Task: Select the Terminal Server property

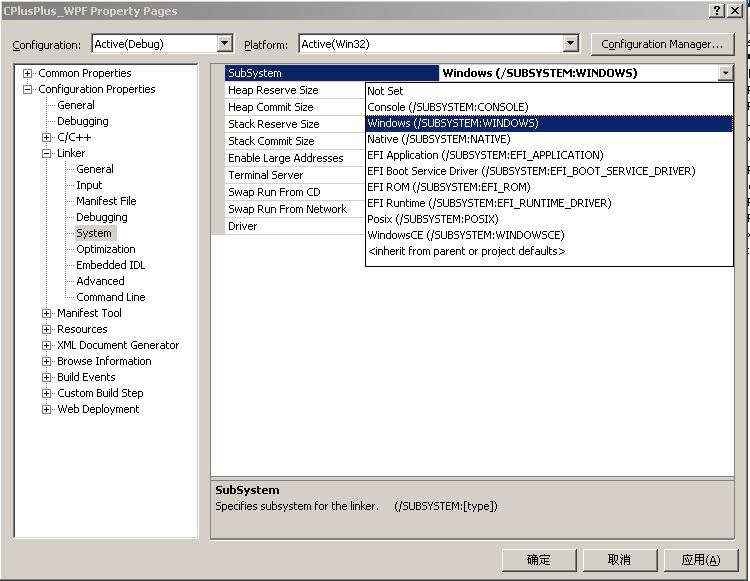Action: [295, 175]
